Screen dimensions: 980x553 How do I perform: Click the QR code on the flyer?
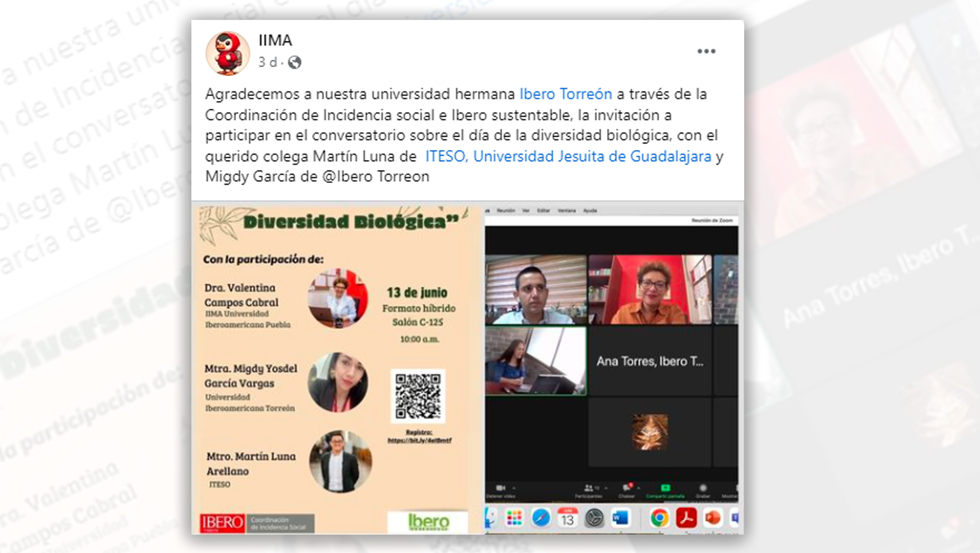418,396
